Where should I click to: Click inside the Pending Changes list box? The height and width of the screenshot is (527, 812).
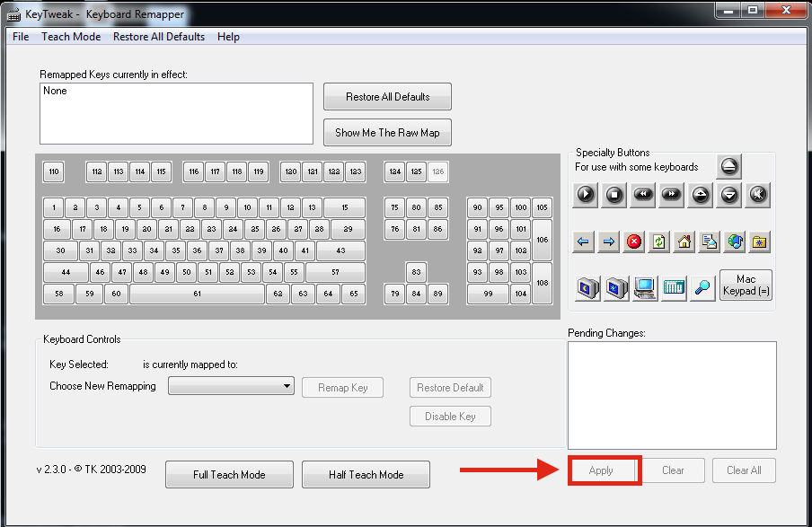coord(672,395)
